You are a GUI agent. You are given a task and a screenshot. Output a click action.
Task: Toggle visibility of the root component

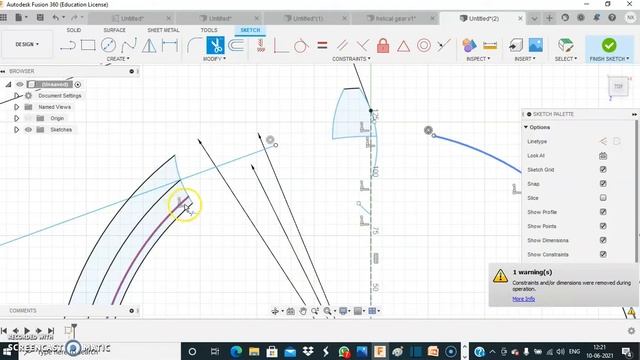click(x=20, y=84)
